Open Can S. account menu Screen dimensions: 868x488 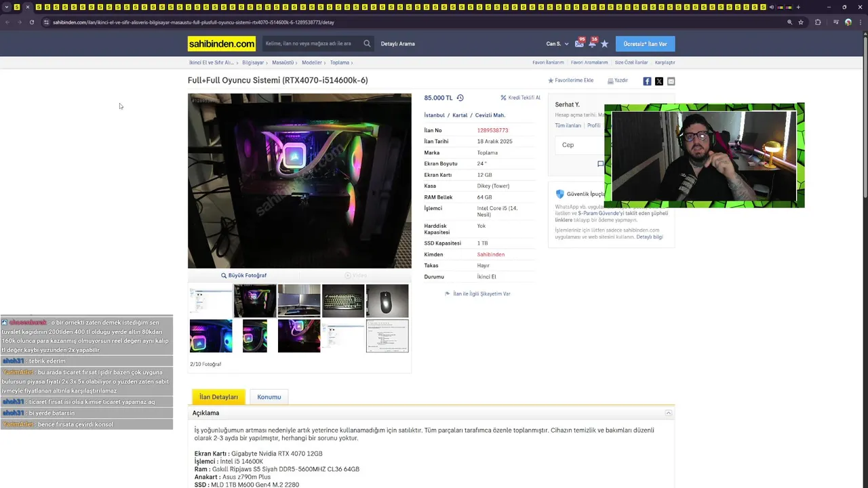click(557, 44)
